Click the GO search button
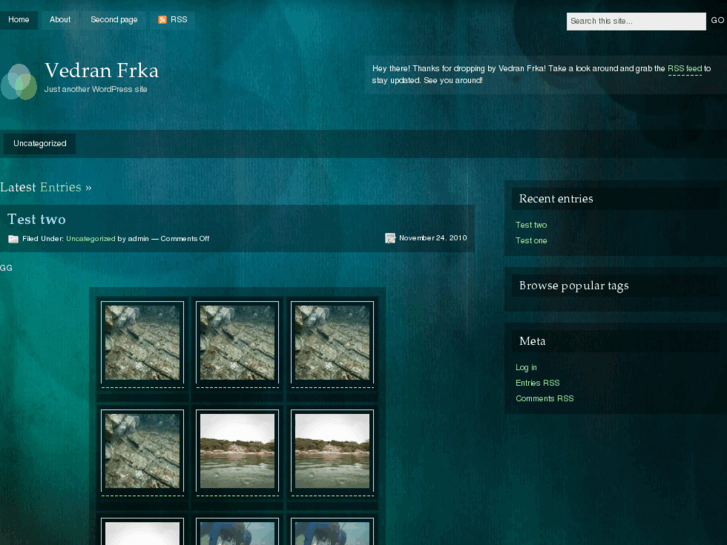Screen dimensions: 727x545 click(x=717, y=20)
